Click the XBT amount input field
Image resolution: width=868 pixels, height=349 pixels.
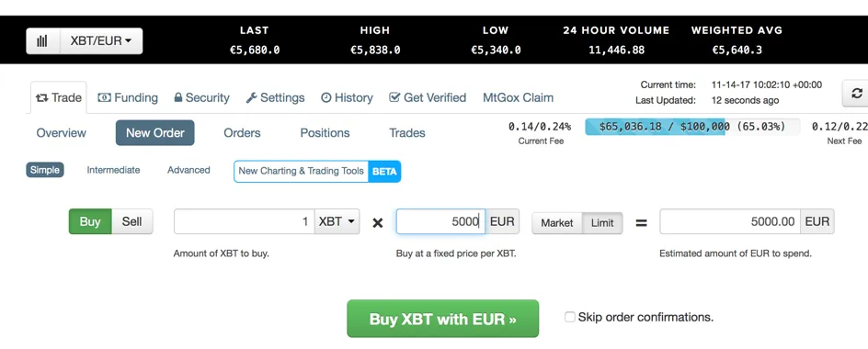(x=245, y=221)
